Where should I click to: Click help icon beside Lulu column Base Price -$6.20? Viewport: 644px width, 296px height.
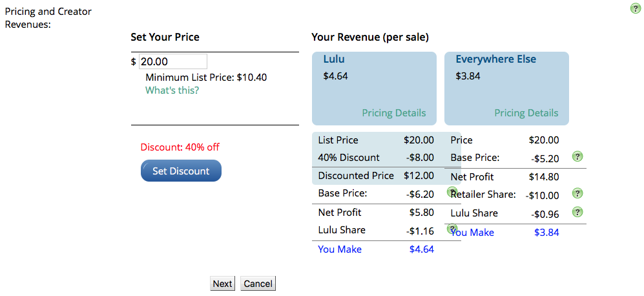(452, 191)
